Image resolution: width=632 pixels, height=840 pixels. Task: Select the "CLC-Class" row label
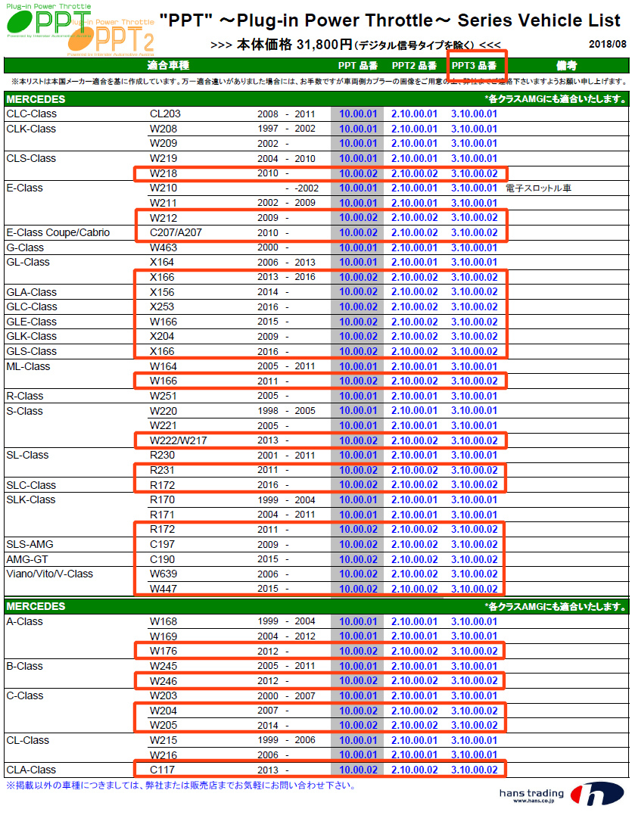(x=31, y=114)
